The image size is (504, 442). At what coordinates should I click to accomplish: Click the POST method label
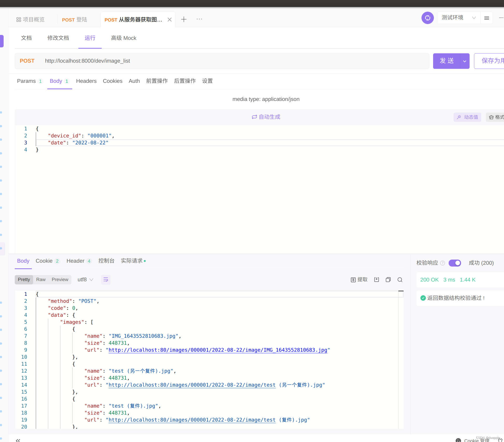point(27,61)
